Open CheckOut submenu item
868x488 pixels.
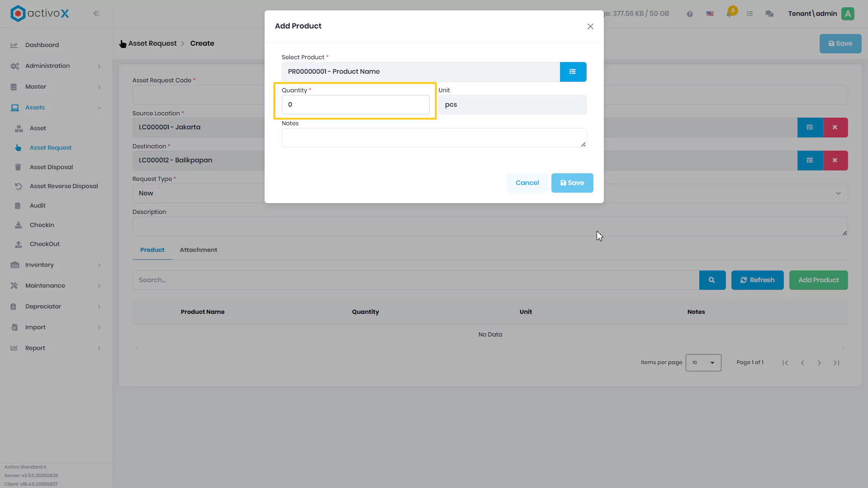(44, 244)
